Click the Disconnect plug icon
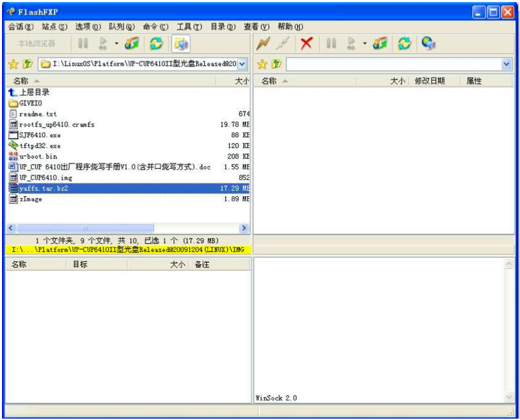The image size is (520, 420). (283, 43)
